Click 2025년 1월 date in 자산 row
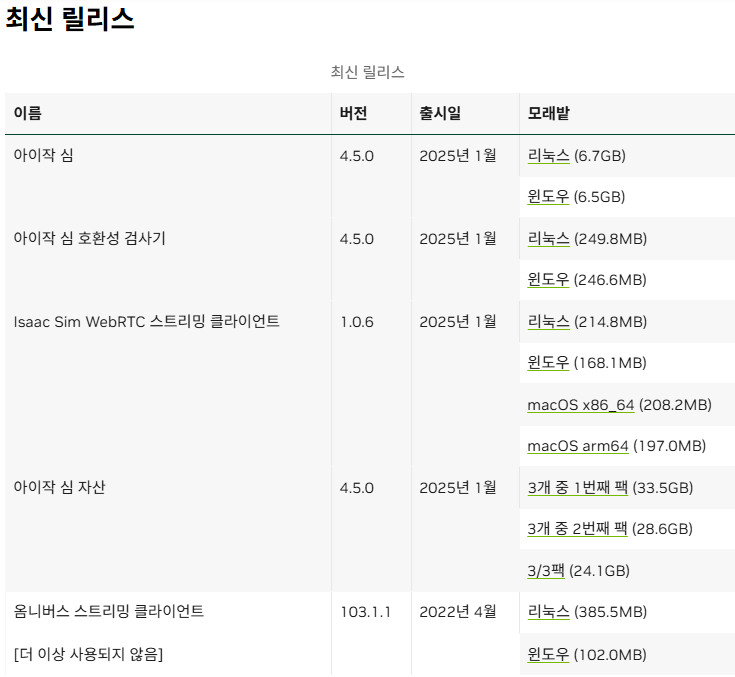This screenshot has width=735, height=677. [x=458, y=488]
